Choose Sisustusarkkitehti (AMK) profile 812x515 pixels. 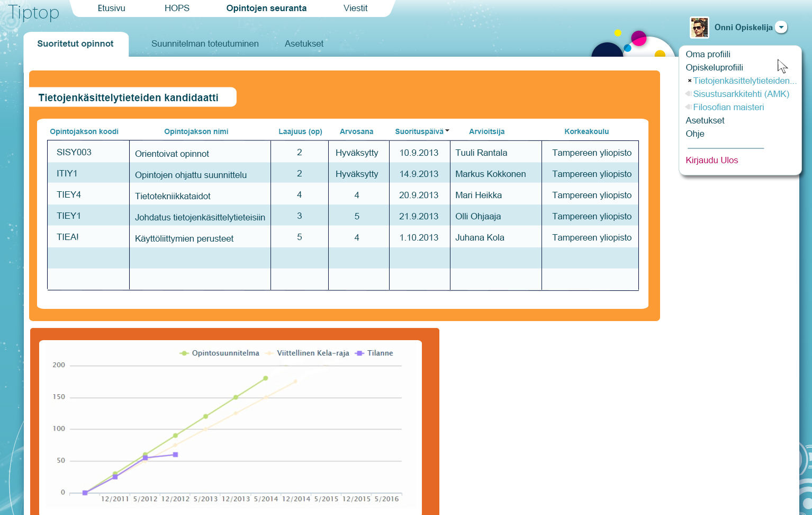[x=741, y=94]
